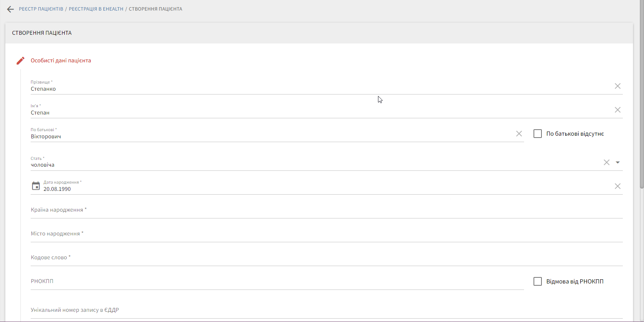Viewport: 644px width, 322px height.
Task: Enable the По батькові відсутнє checkbox
Action: coord(537,134)
